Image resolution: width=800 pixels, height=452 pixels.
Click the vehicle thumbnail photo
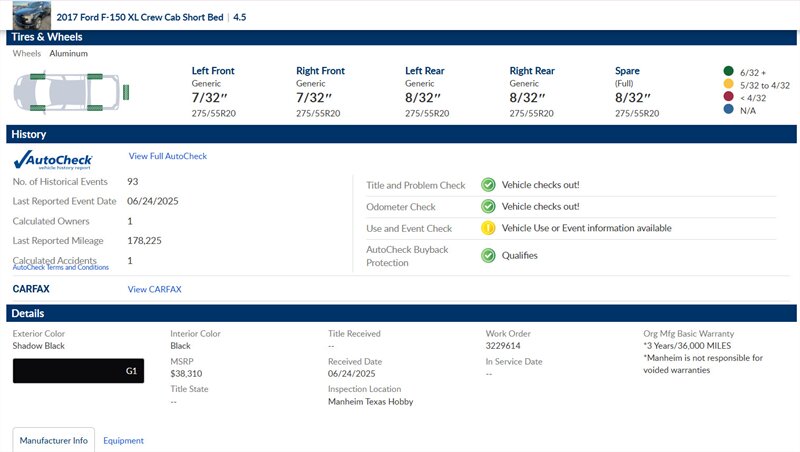coord(32,15)
